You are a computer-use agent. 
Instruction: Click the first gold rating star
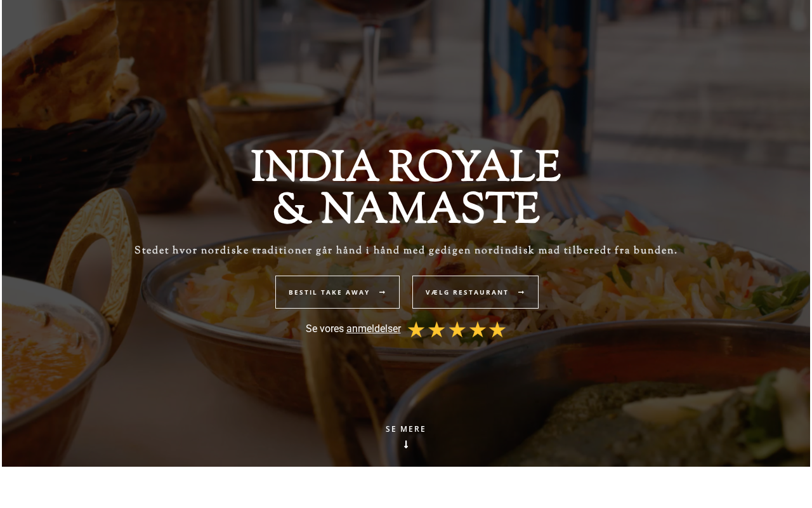(416, 330)
